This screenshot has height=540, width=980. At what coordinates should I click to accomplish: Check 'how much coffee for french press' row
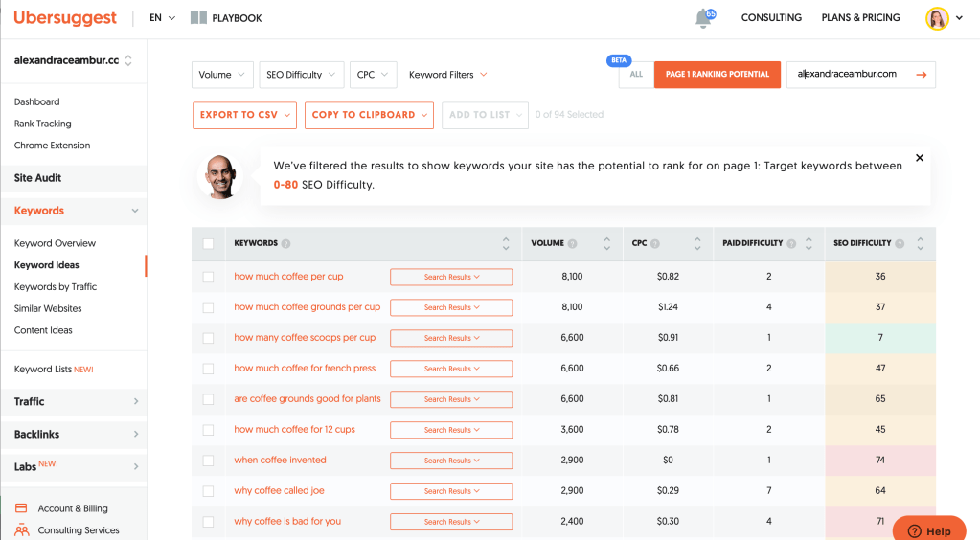coord(208,369)
